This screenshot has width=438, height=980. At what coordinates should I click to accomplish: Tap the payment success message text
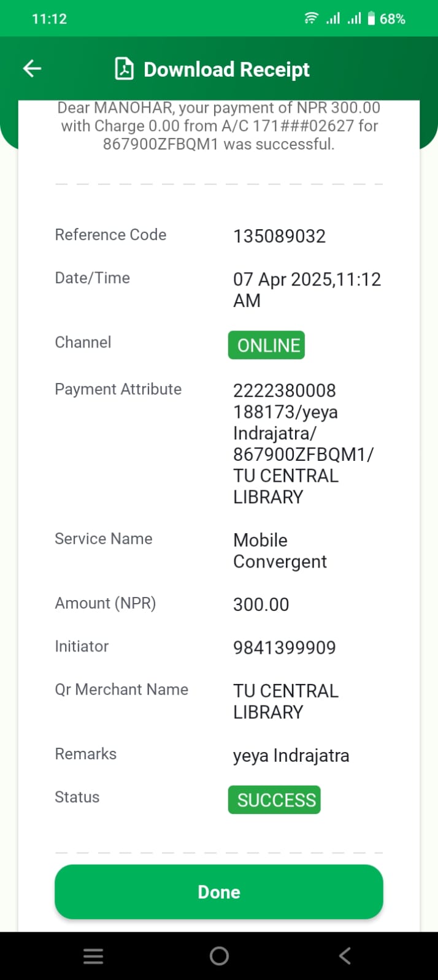pyautogui.click(x=219, y=126)
